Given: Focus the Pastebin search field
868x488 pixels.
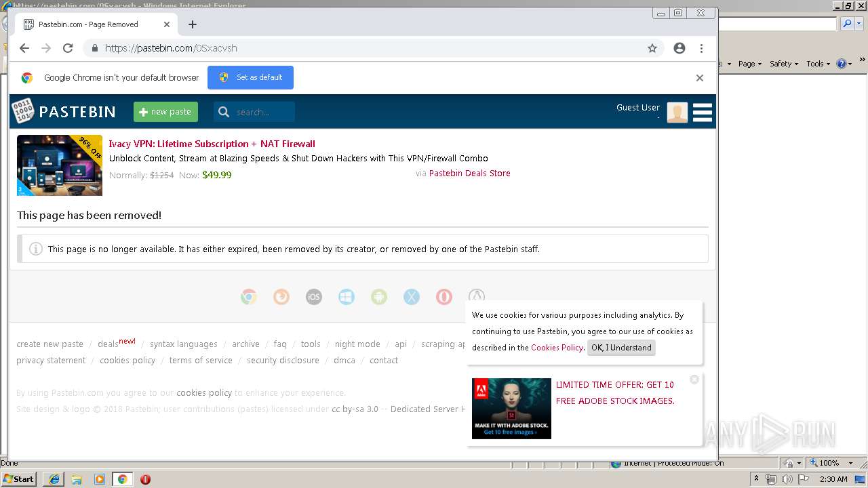Looking at the screenshot, I should 254,112.
